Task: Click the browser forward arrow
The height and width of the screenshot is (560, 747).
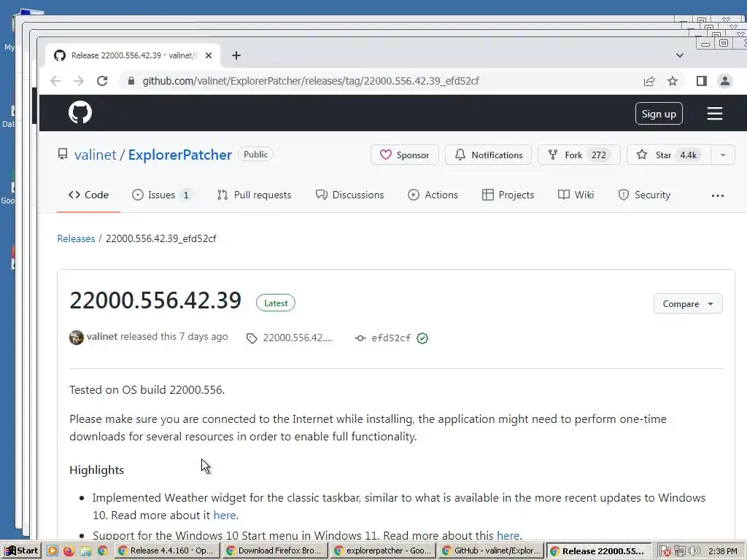Action: click(79, 81)
